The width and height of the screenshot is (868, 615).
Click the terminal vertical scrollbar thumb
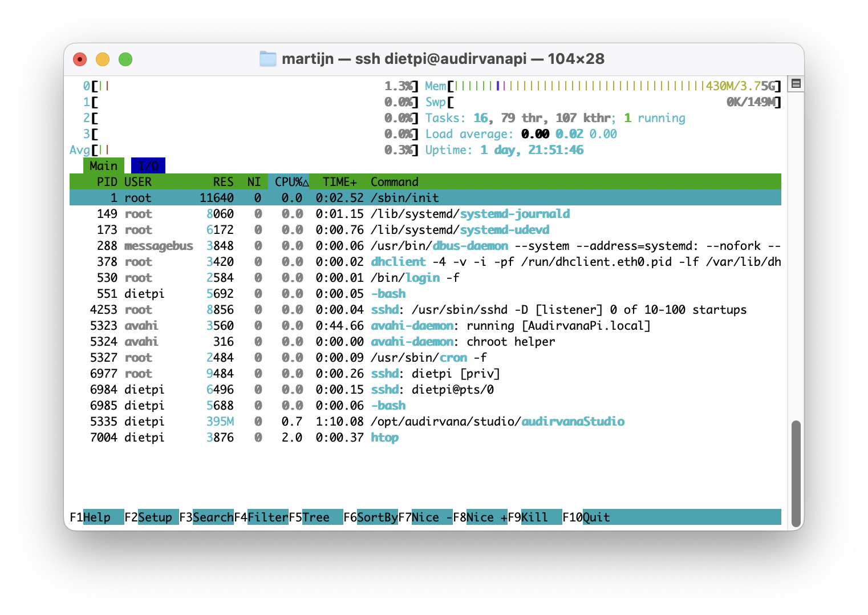pos(796,472)
